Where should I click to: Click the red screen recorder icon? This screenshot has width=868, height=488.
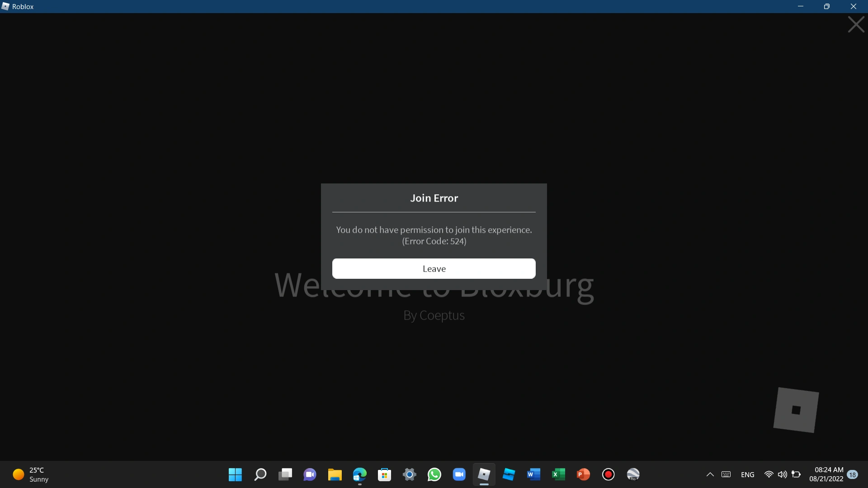tap(608, 474)
